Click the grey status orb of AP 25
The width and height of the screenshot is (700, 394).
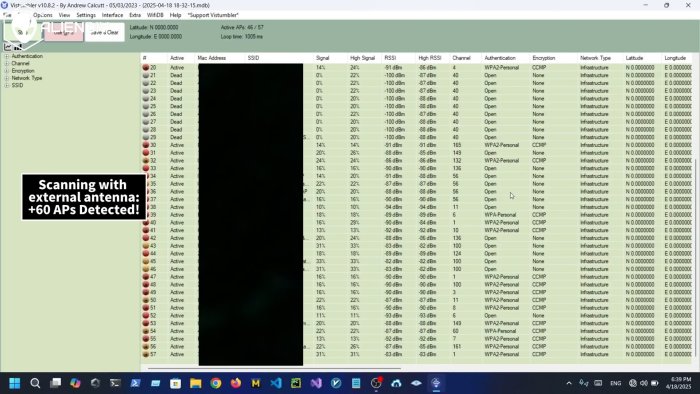click(x=146, y=106)
